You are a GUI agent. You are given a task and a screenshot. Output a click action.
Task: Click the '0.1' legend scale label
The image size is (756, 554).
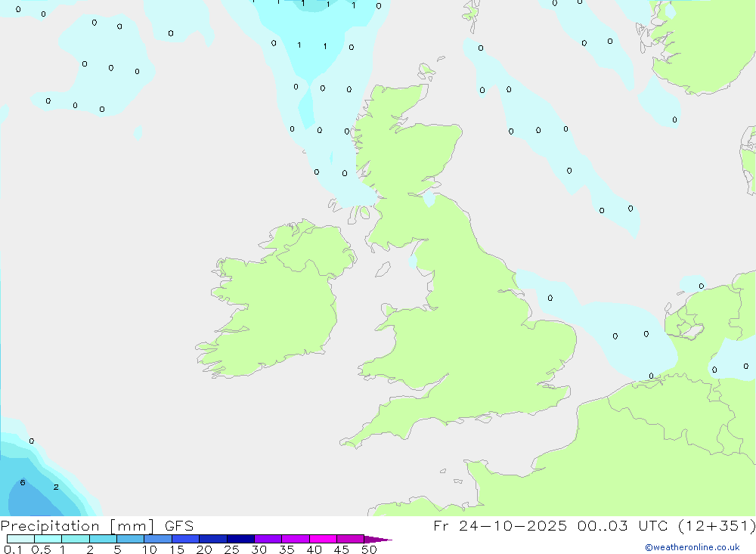click(13, 549)
